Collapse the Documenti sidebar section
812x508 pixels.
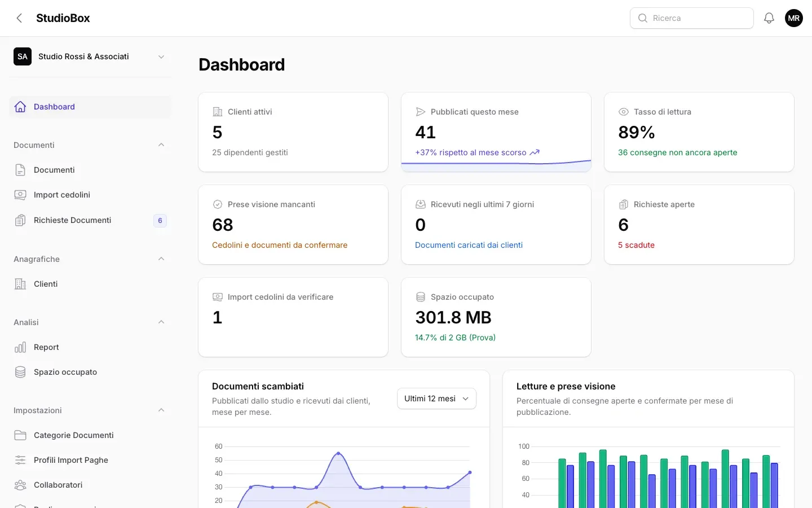161,145
